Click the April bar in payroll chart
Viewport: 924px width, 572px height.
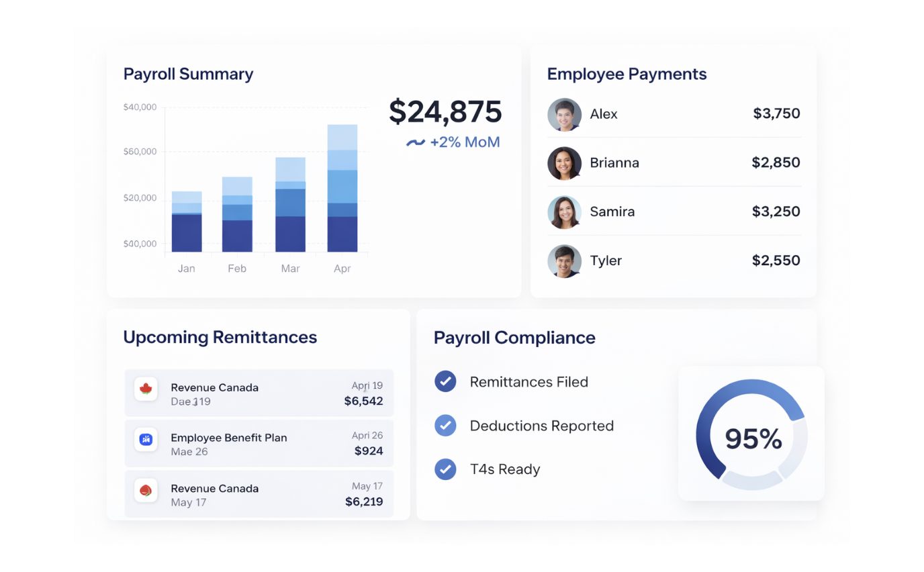pos(342,189)
